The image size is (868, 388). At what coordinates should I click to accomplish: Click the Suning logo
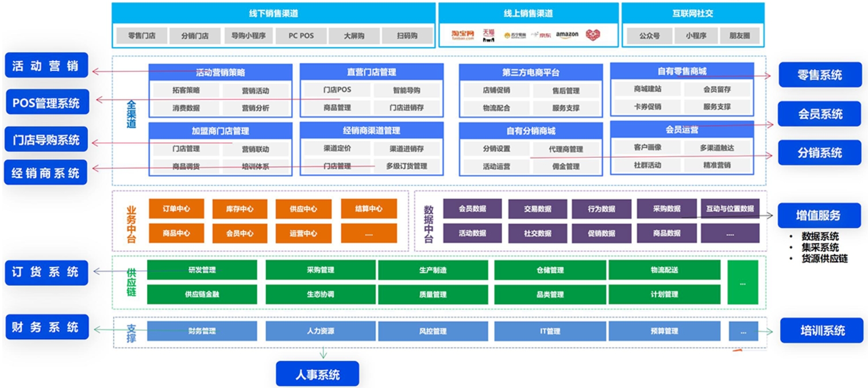click(x=515, y=36)
